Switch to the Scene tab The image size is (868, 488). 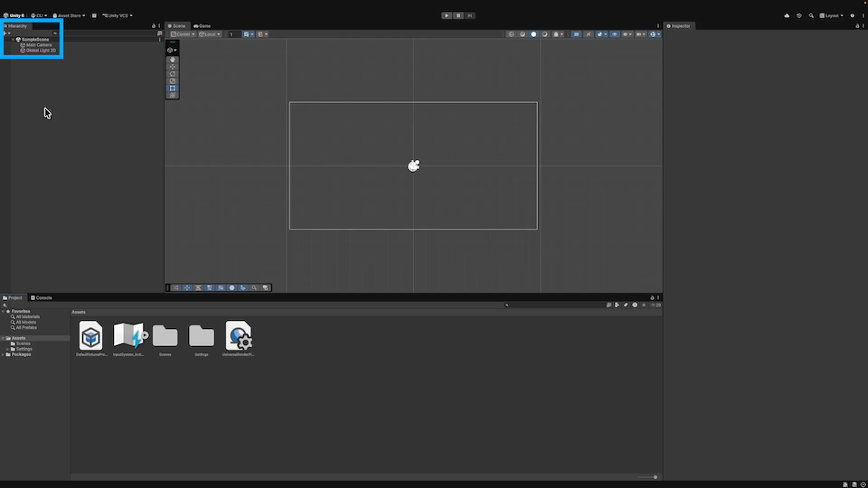[x=176, y=26]
